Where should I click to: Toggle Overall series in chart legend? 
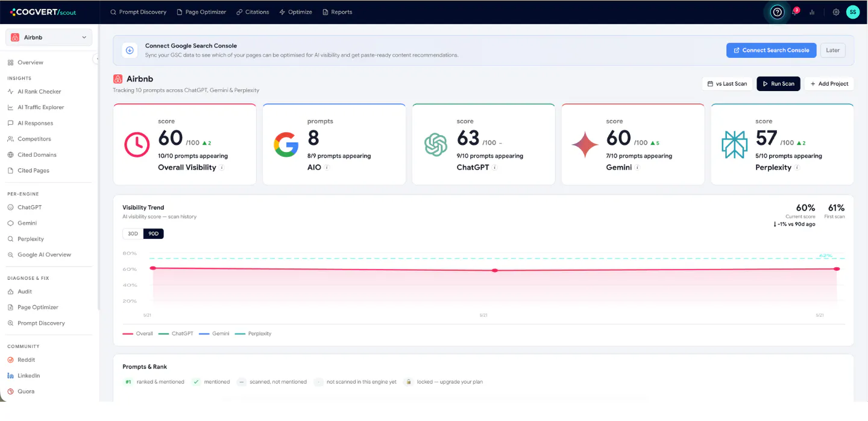[x=137, y=334]
